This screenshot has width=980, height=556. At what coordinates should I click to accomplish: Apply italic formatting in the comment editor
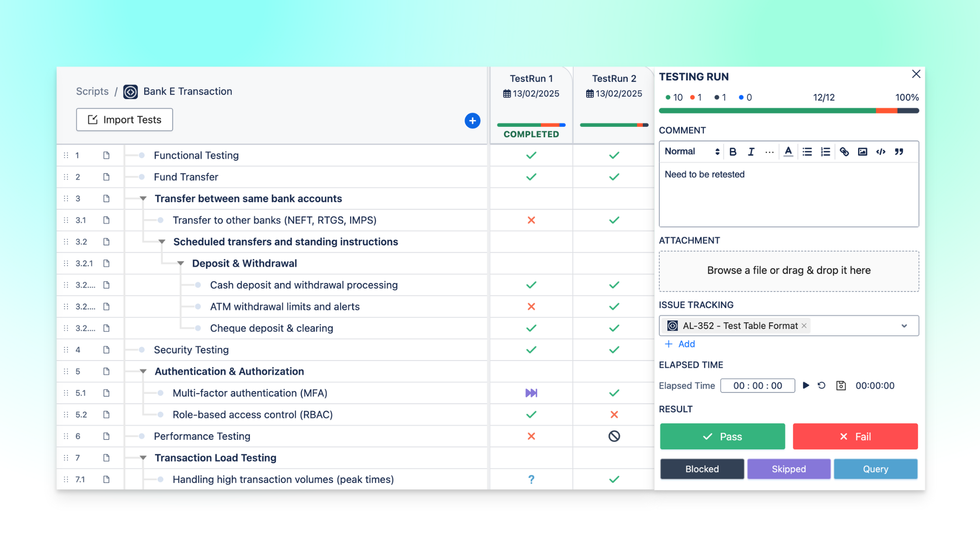(751, 152)
